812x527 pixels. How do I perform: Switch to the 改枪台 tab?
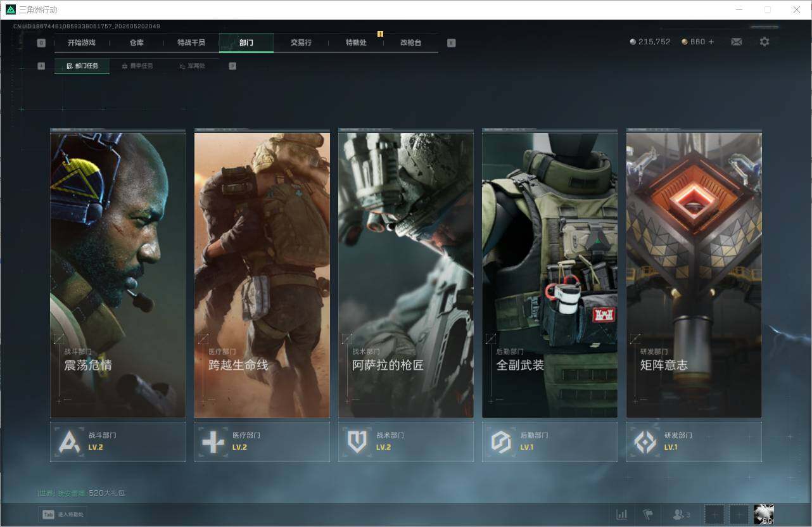point(410,42)
